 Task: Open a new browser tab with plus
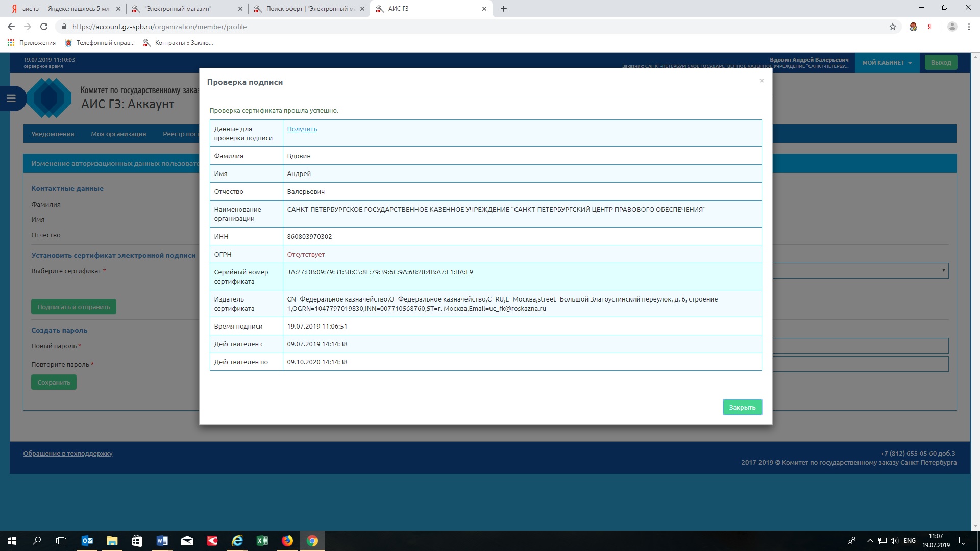click(x=503, y=9)
